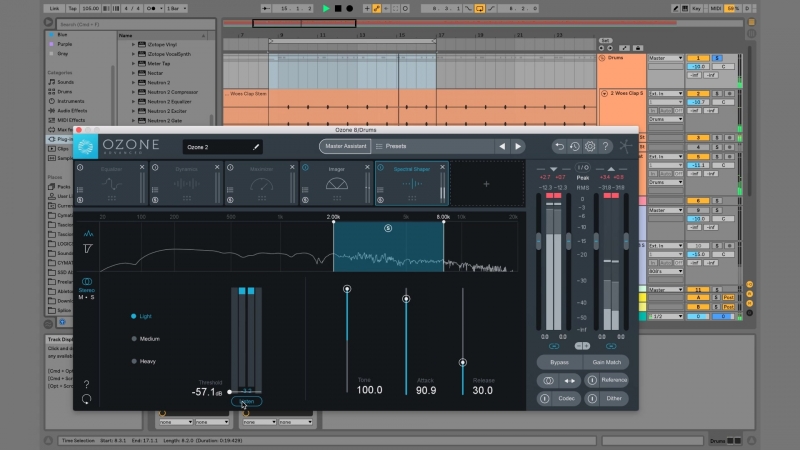This screenshot has height=450, width=800.
Task: Select the spectrum view icon in Spectral Shaper
Action: [x=88, y=234]
